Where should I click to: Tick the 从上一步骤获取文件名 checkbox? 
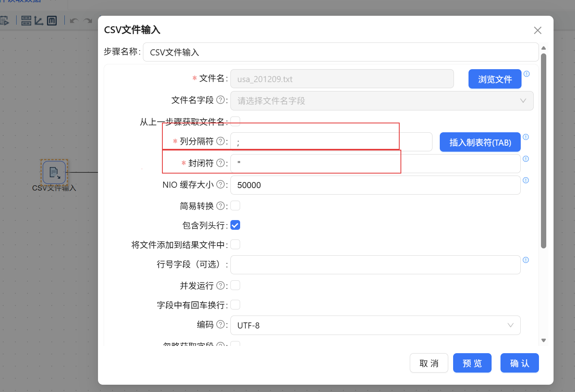point(235,121)
